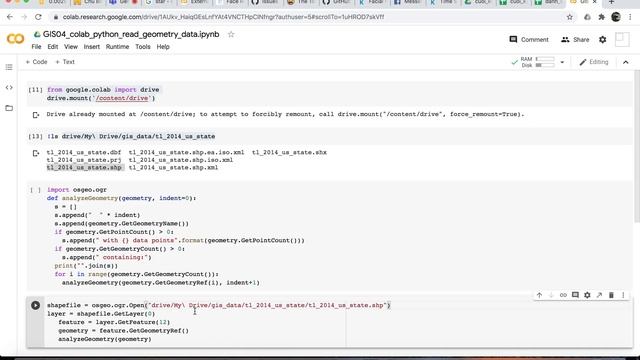
Task: Click the Share button
Action: tap(575, 40)
